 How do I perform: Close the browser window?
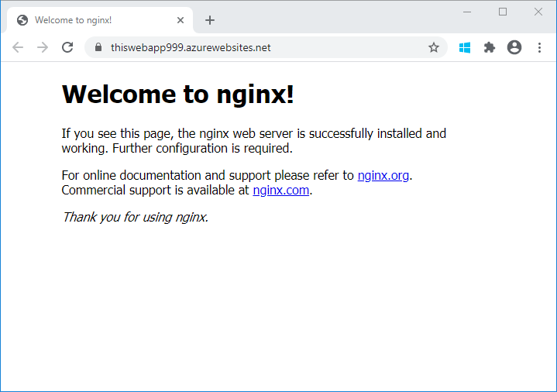click(x=538, y=12)
